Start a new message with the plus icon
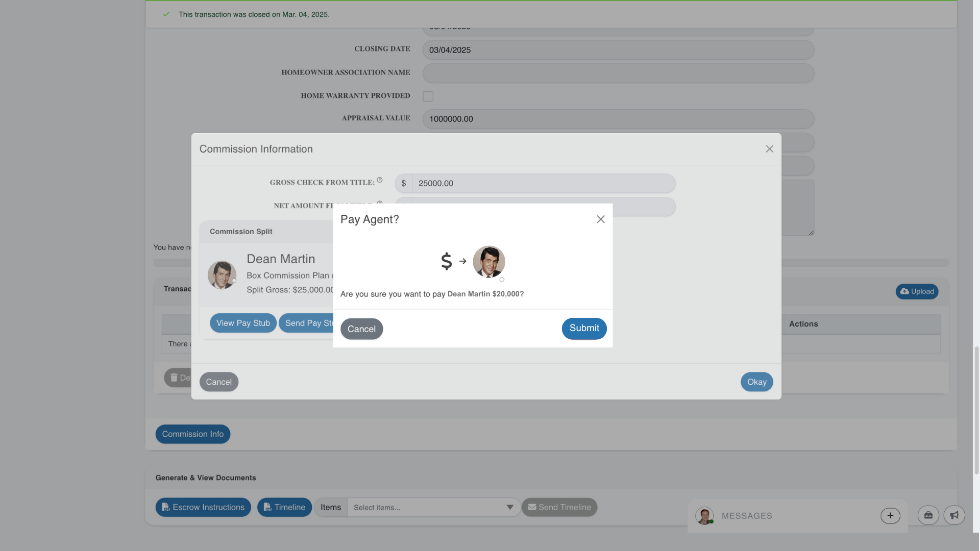 pos(890,515)
